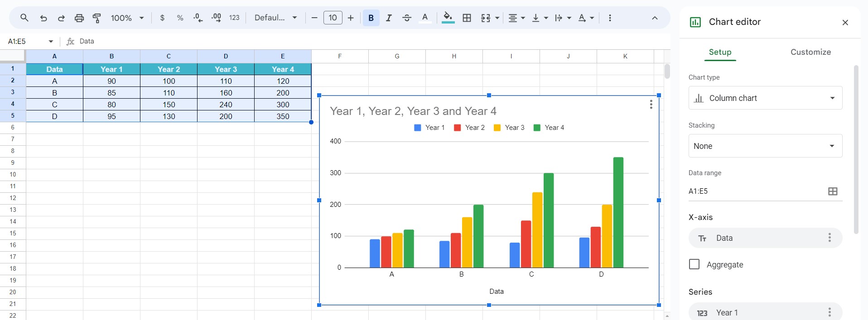Toggle italic formatting

tap(389, 18)
